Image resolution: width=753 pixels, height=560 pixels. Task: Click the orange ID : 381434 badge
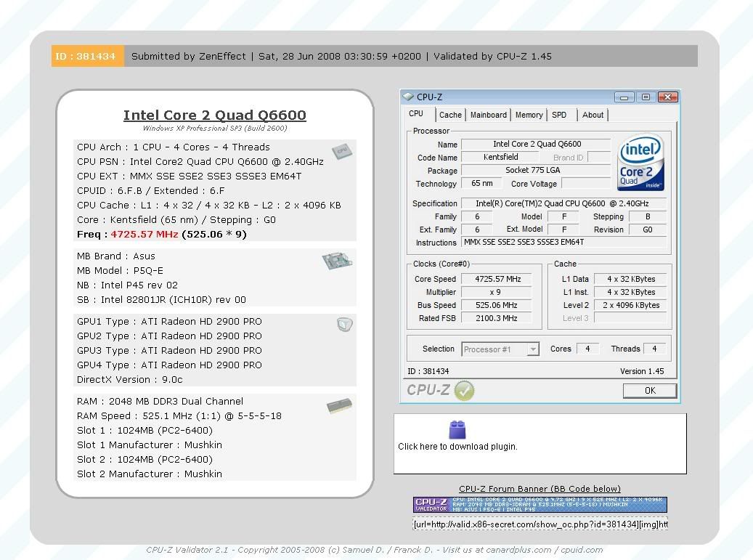(87, 56)
